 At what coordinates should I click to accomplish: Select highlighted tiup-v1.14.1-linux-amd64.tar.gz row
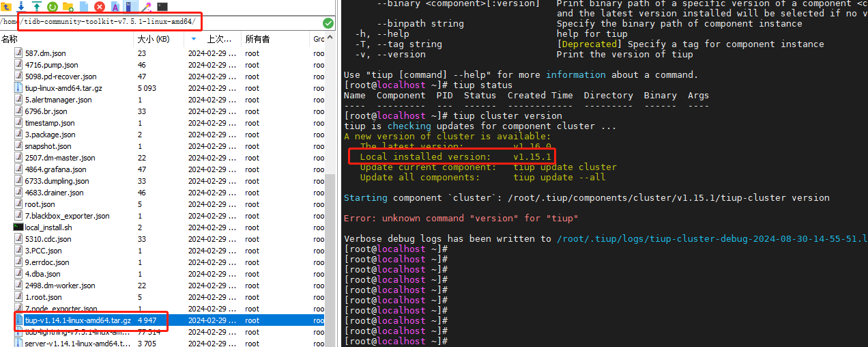(162, 320)
